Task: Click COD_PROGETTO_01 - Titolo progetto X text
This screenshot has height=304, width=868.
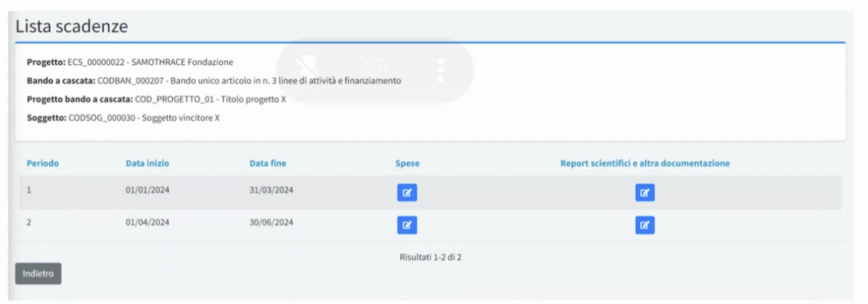Action: tap(211, 99)
